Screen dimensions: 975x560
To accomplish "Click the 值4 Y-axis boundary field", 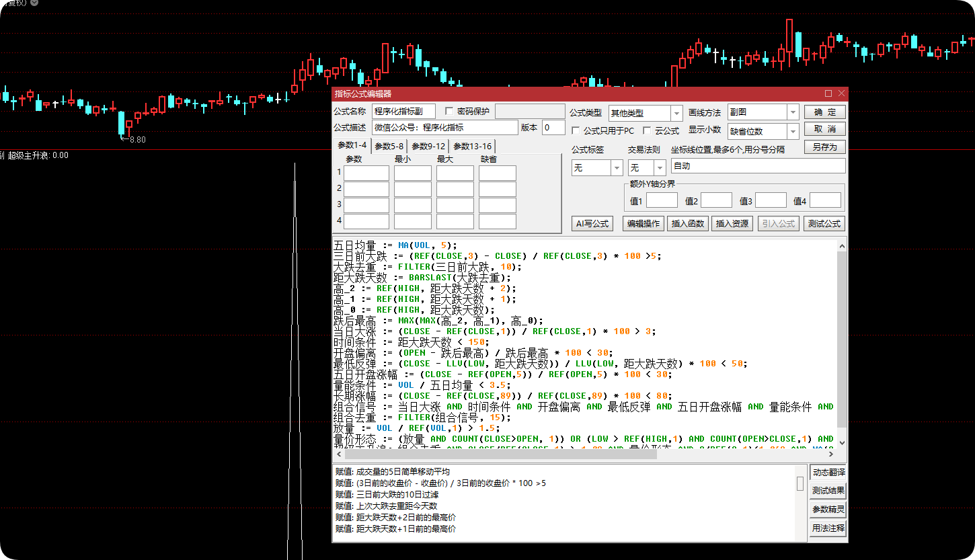I will 825,200.
